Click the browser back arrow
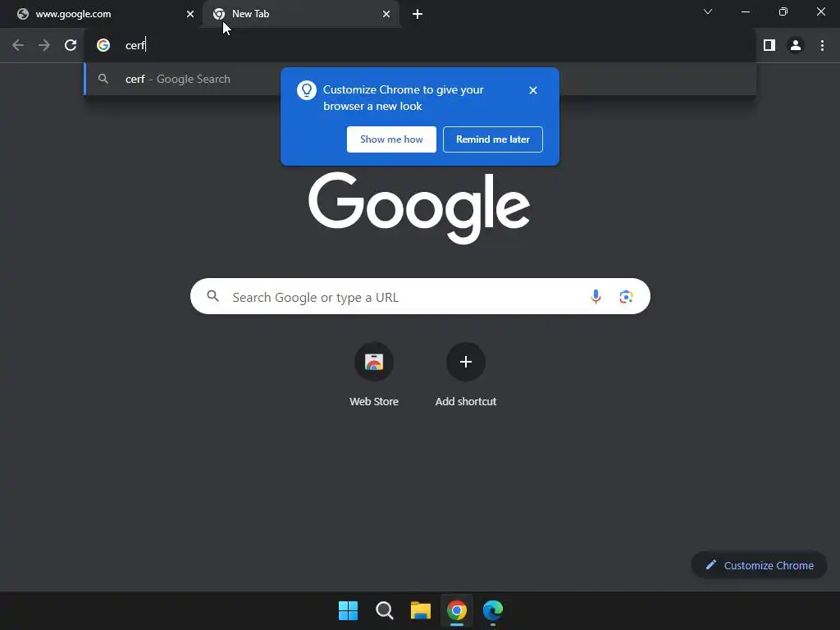This screenshot has width=840, height=630. [x=18, y=46]
